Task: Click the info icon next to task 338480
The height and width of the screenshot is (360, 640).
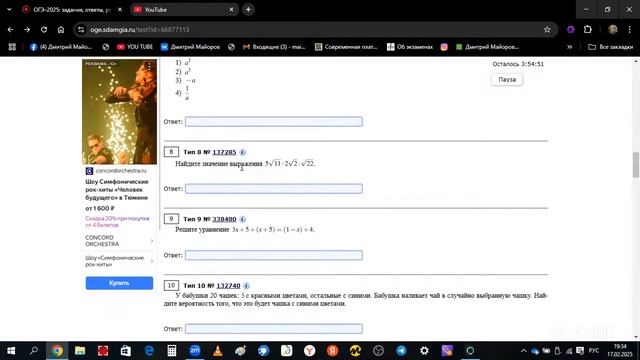Action: (x=242, y=219)
